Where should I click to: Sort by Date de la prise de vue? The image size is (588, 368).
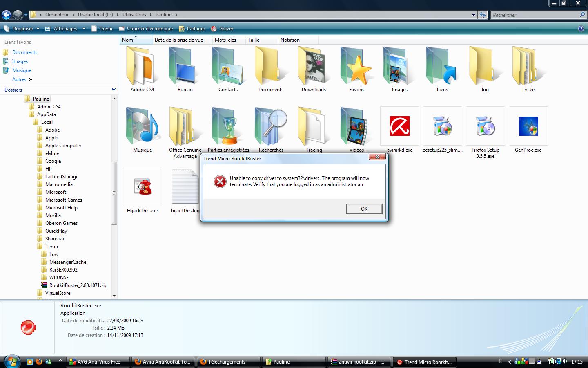(182, 40)
